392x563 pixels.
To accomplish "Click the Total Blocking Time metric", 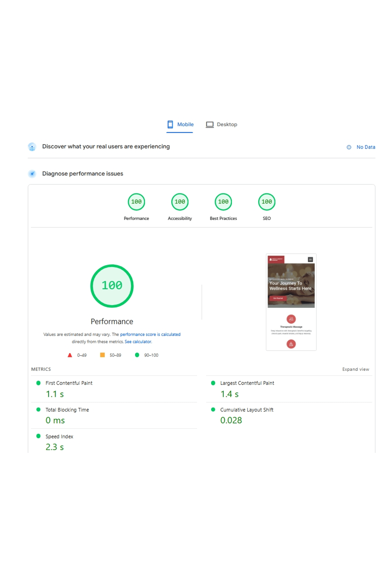I will (x=67, y=410).
